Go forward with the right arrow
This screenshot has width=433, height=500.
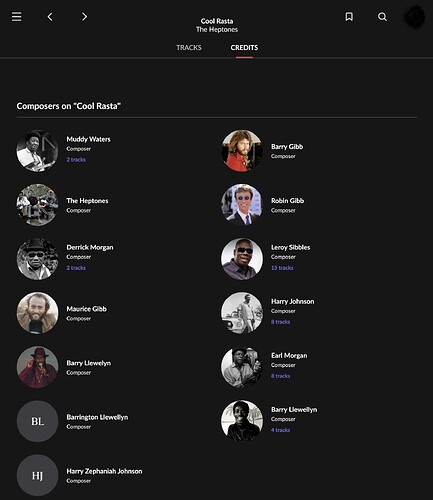[84, 17]
